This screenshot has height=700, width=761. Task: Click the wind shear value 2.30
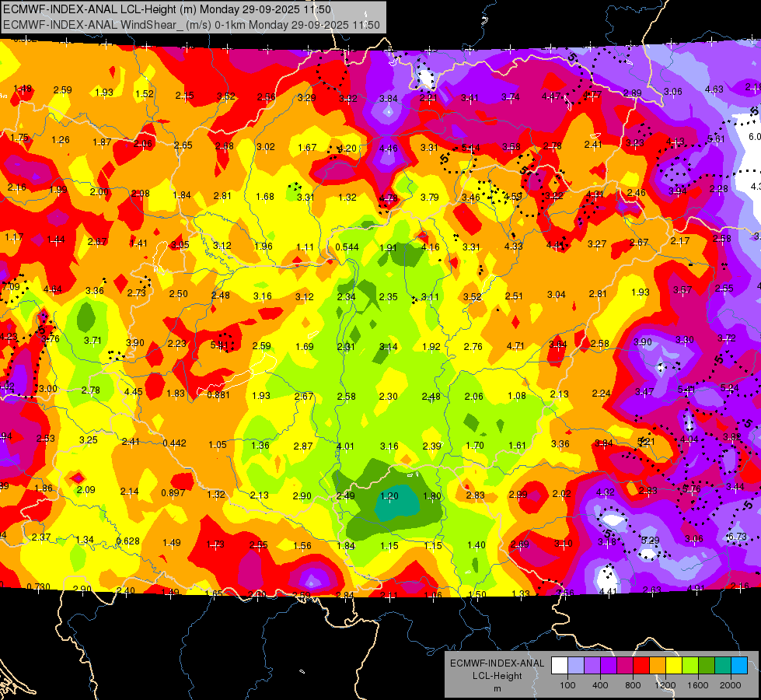click(388, 397)
